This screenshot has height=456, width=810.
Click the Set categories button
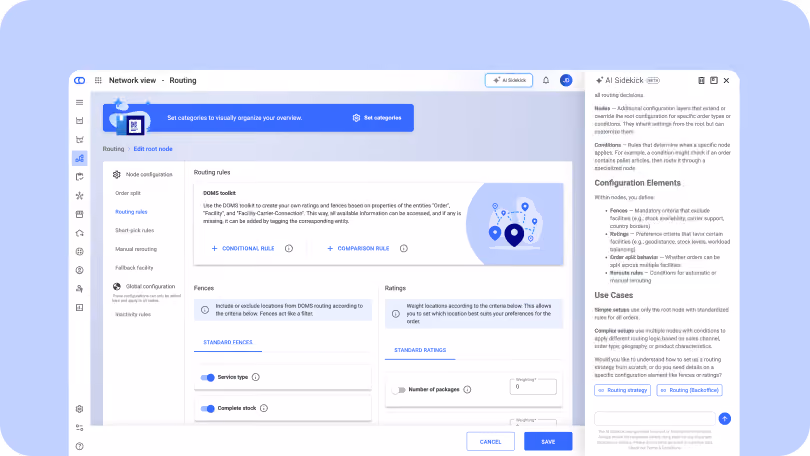[377, 118]
